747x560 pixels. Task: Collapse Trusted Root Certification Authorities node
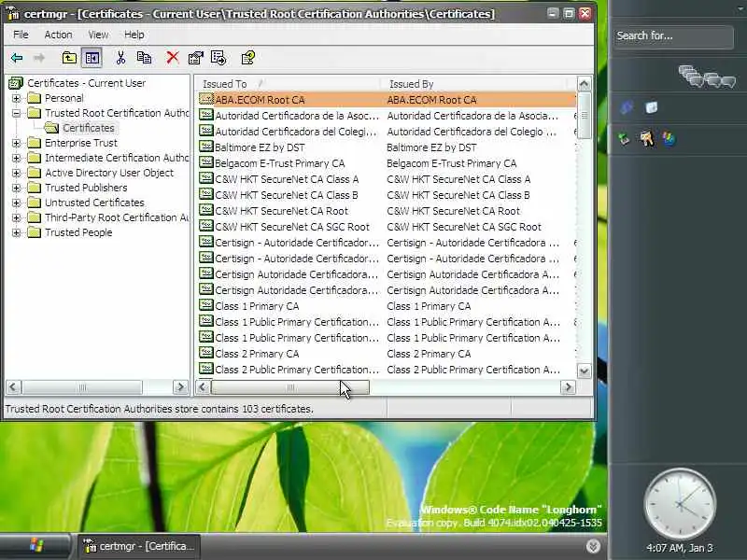(x=16, y=113)
